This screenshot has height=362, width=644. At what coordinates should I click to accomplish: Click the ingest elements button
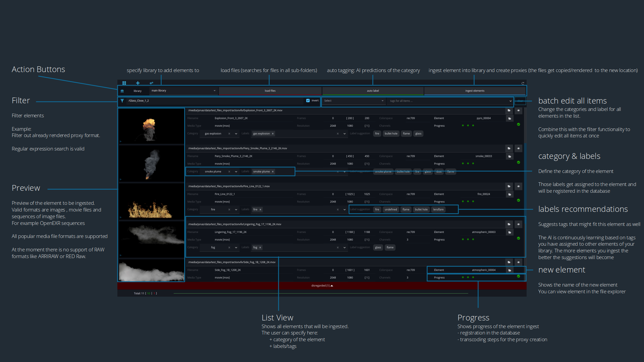tap(475, 91)
